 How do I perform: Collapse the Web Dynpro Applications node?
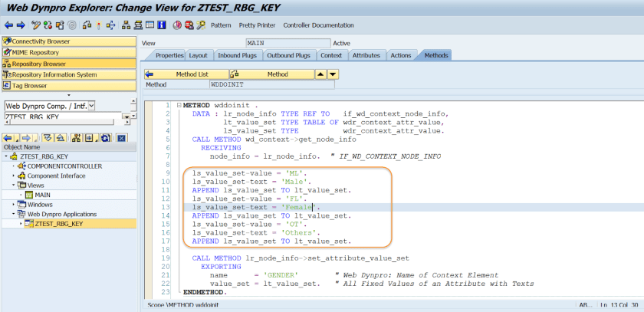(15, 214)
